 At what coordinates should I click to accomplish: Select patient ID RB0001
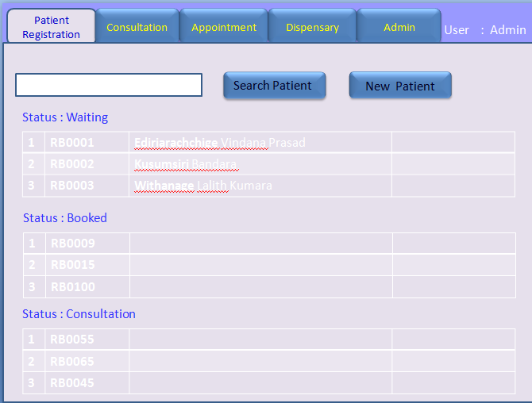point(72,142)
